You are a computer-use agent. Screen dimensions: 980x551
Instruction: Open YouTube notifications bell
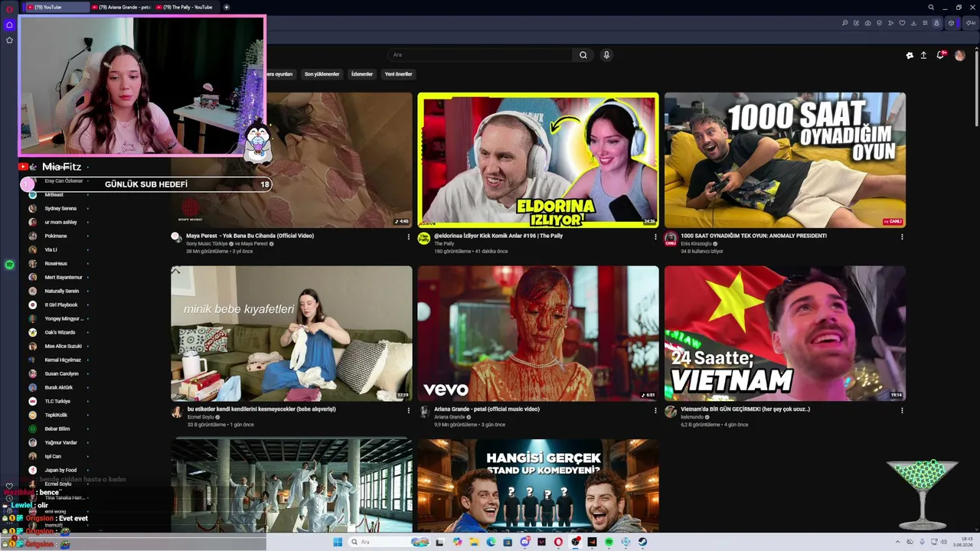pyautogui.click(x=941, y=55)
